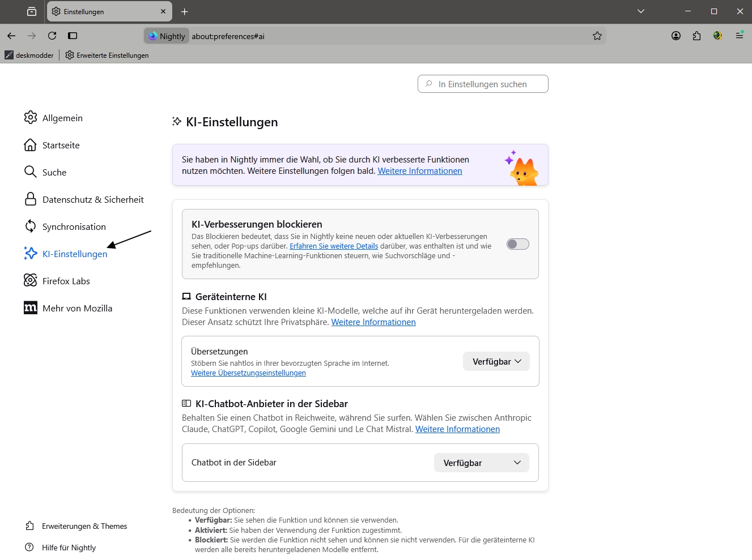Open the hamburger application menu
Screen dimensions: 752x560
(x=739, y=36)
